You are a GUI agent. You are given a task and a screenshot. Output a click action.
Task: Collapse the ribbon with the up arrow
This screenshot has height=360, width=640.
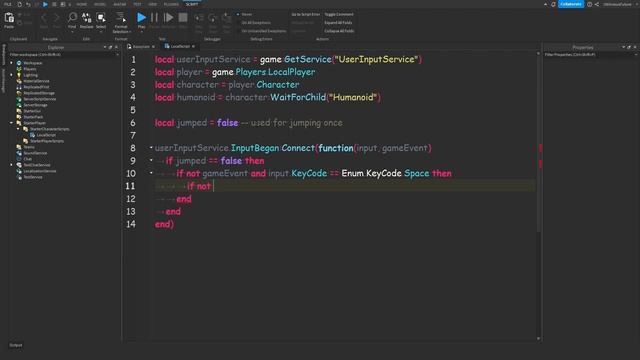point(545,4)
